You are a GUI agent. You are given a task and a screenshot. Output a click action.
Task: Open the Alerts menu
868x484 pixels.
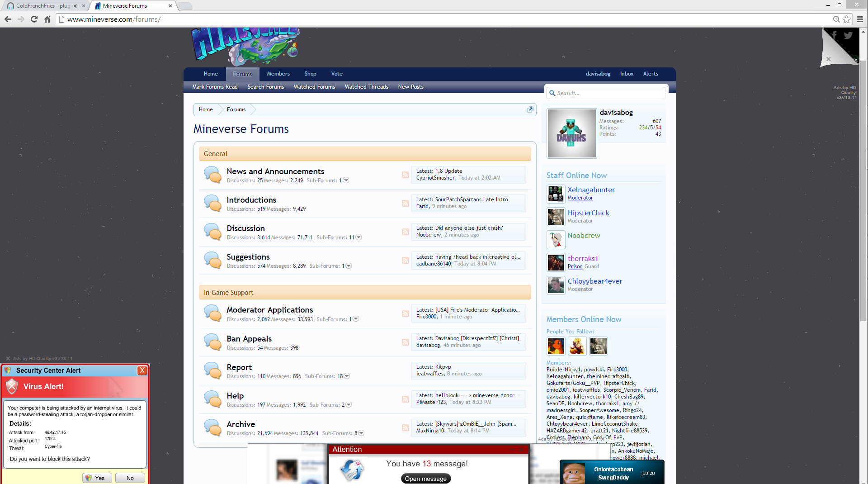tap(651, 74)
